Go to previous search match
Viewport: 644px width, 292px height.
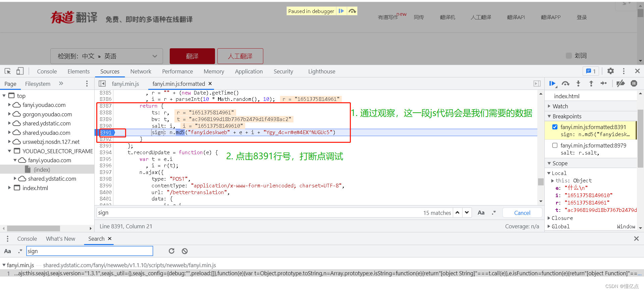click(458, 213)
